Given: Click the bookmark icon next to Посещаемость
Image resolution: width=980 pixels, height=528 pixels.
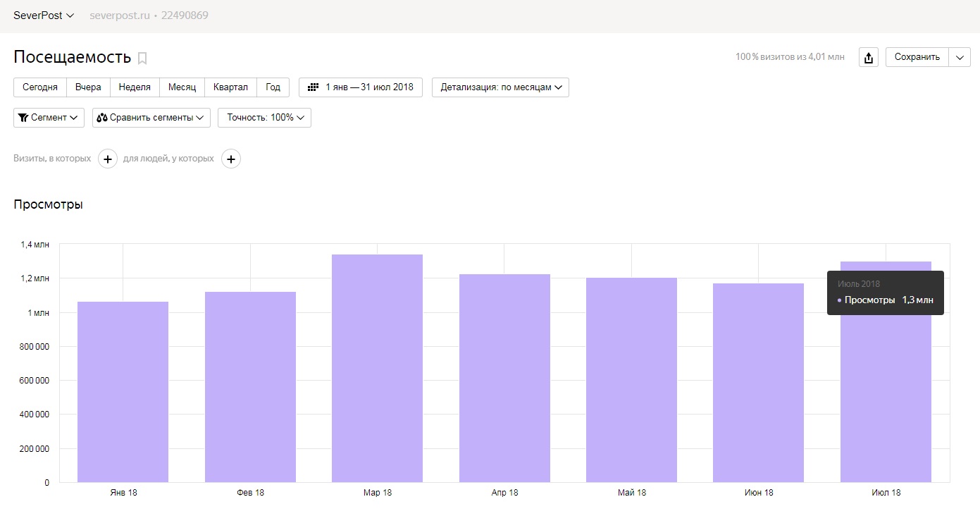Looking at the screenshot, I should (x=142, y=59).
